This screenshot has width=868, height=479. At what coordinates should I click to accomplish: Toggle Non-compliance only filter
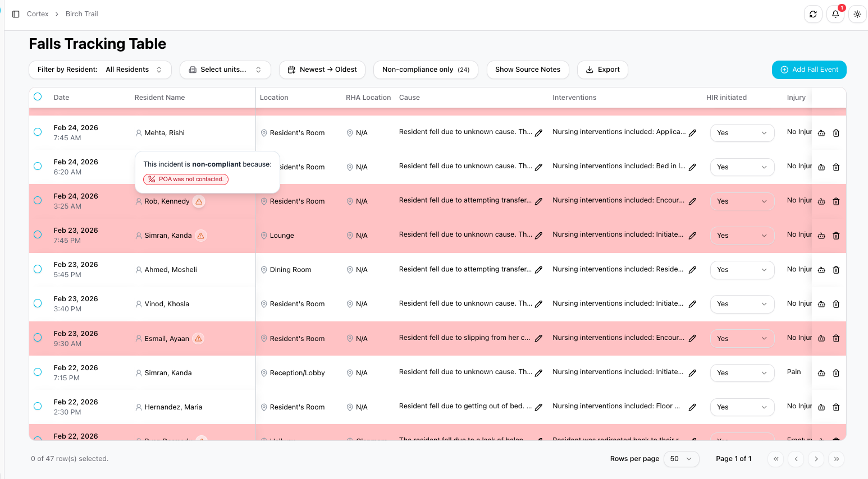pos(425,70)
